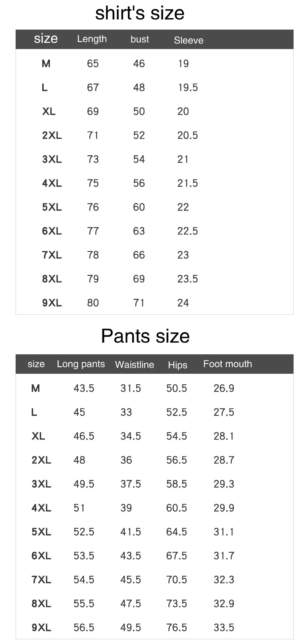Select the long pants value 46.5
Screen dimensions: 308x644
[84, 436]
